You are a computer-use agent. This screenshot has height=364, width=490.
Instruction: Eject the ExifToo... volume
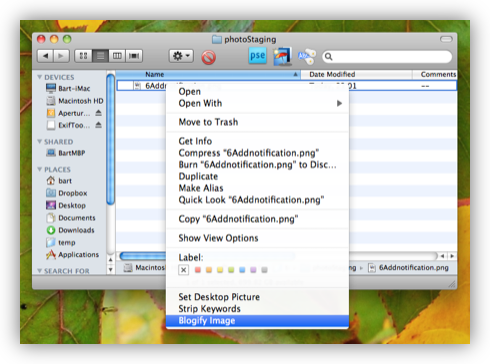pyautogui.click(x=98, y=125)
